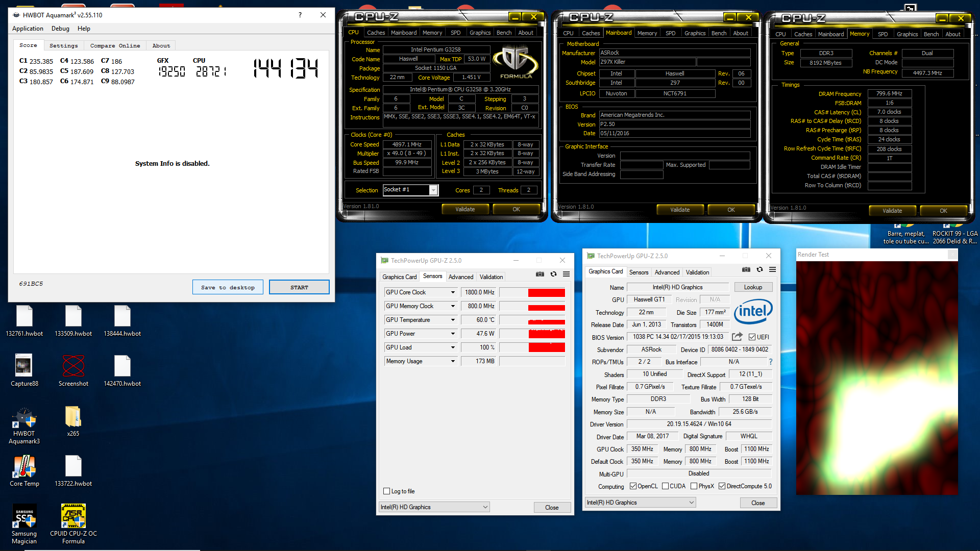
Task: Open GPU selector dropdown in GPU-Z Graphics Card window
Action: 641,503
